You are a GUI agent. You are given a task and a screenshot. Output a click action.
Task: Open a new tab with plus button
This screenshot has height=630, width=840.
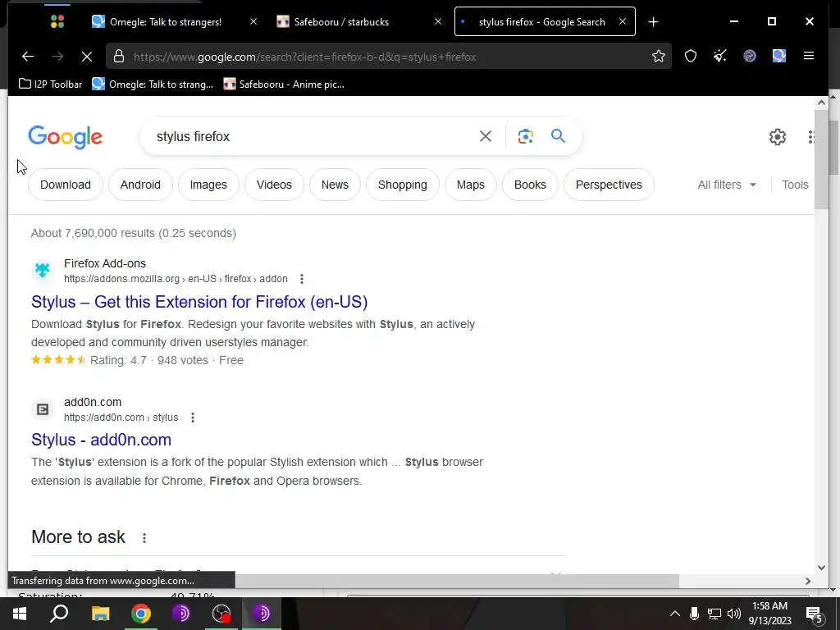click(653, 22)
